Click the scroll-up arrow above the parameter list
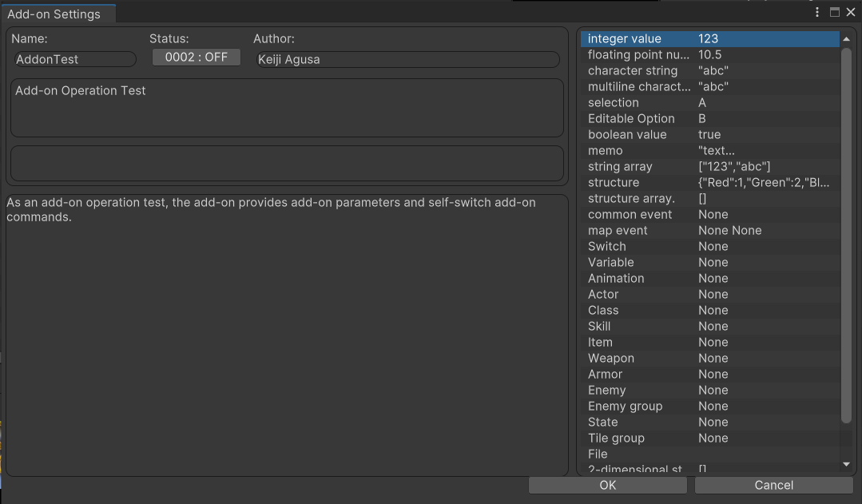 coord(847,37)
